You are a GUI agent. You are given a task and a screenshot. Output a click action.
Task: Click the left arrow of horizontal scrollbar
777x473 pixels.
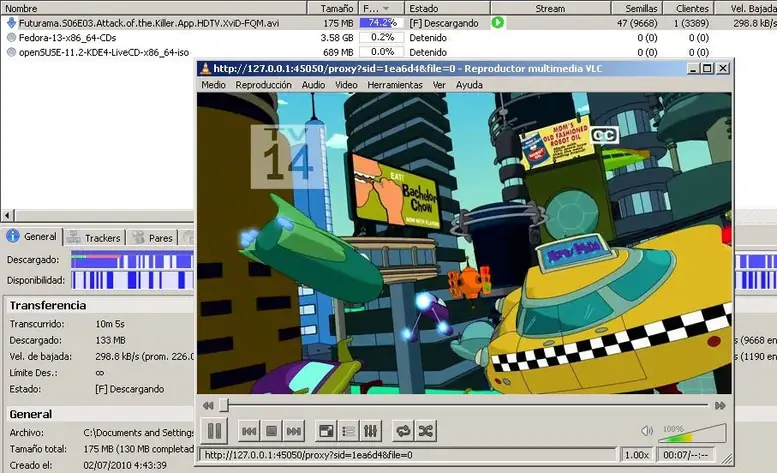pyautogui.click(x=7, y=215)
